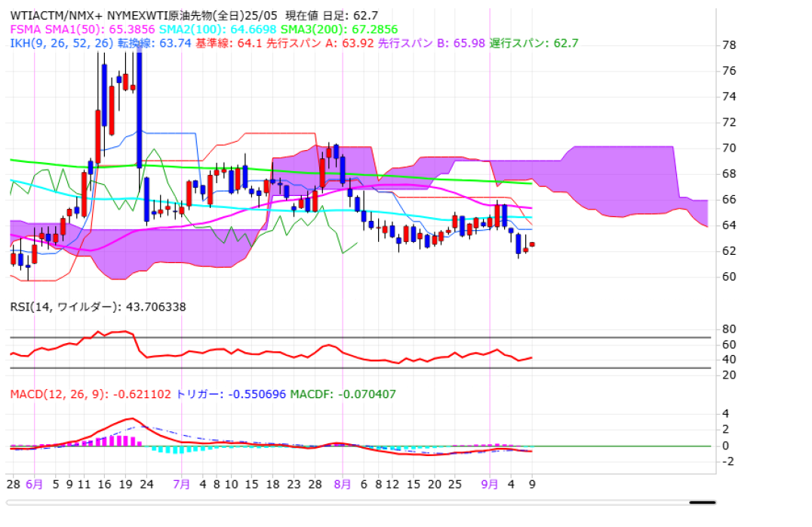Click the 68 price axis label

click(729, 174)
